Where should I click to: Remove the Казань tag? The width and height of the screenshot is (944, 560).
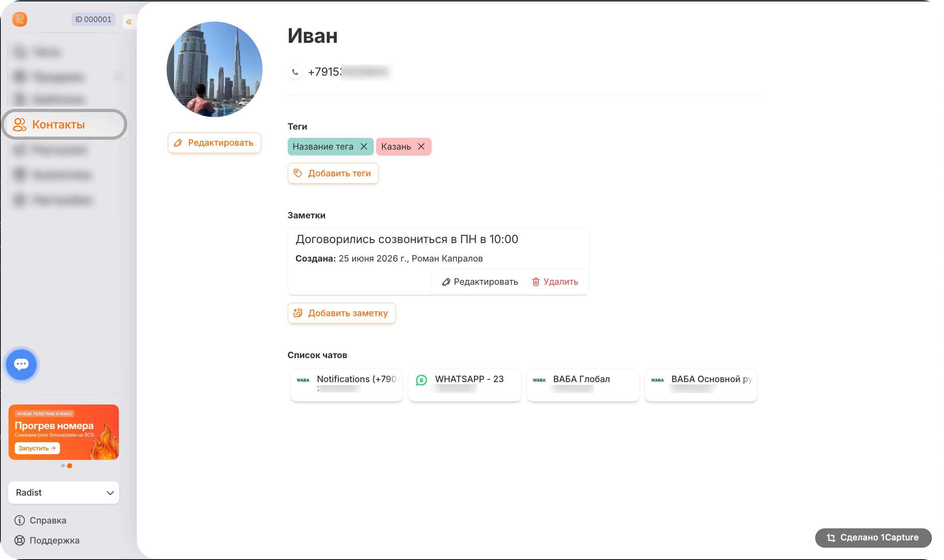tap(421, 146)
